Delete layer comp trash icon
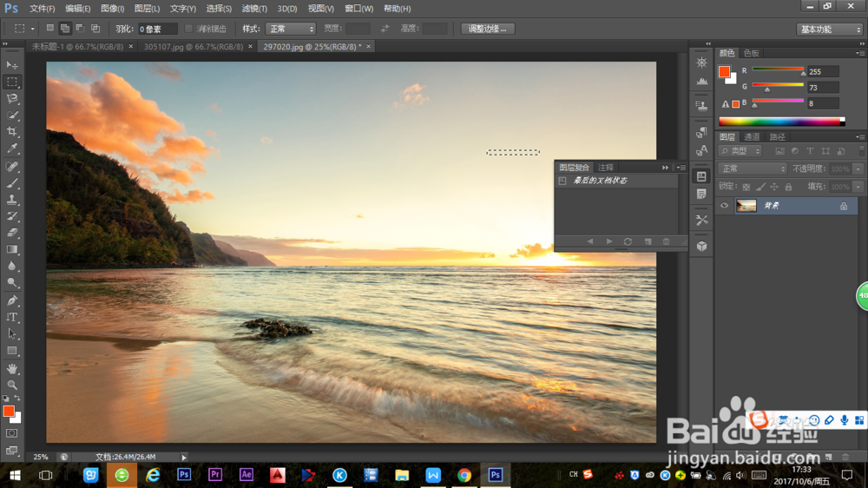Image resolution: width=868 pixels, height=488 pixels. (666, 241)
